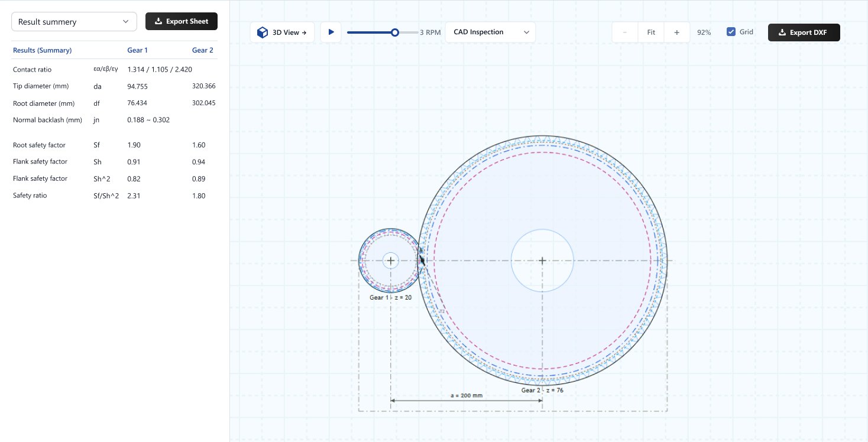This screenshot has height=442, width=868.
Task: Click root safety factor value 1.60
Action: pyautogui.click(x=199, y=145)
